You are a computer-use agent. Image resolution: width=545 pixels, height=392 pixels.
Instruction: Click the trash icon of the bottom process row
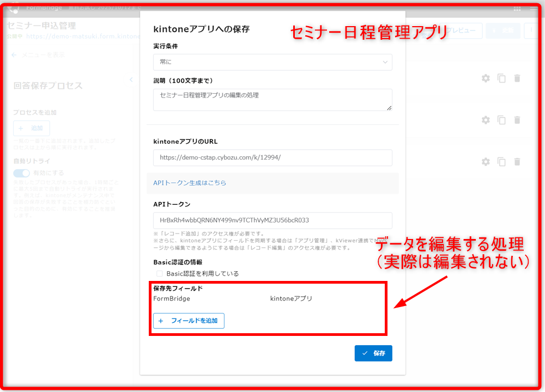click(517, 162)
